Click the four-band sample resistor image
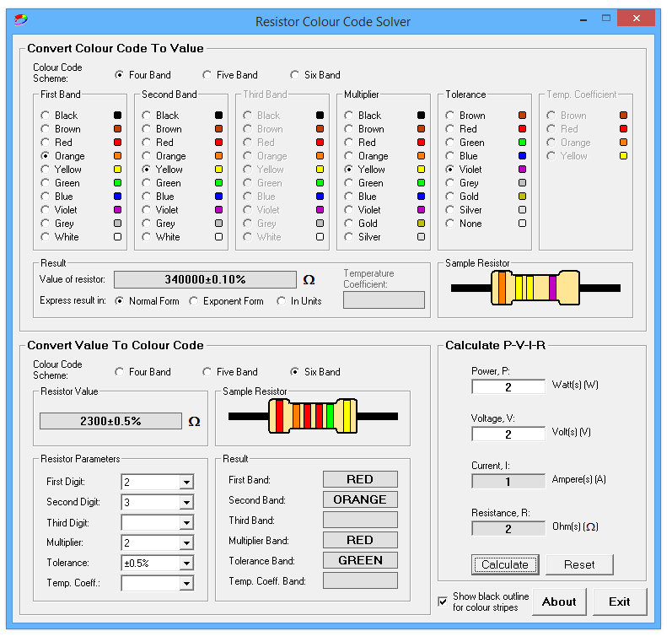This screenshot has height=642, width=672. [535, 288]
